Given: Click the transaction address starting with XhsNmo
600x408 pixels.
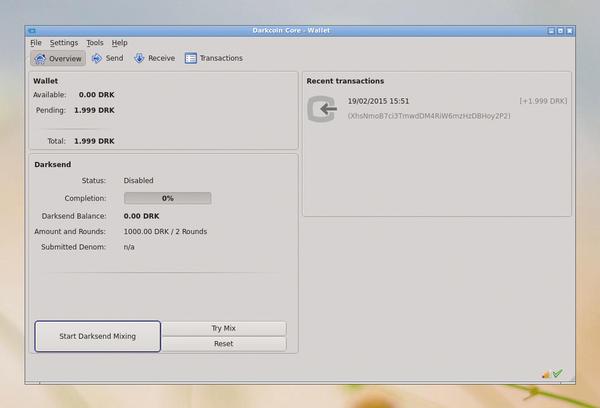Looking at the screenshot, I should (429, 116).
